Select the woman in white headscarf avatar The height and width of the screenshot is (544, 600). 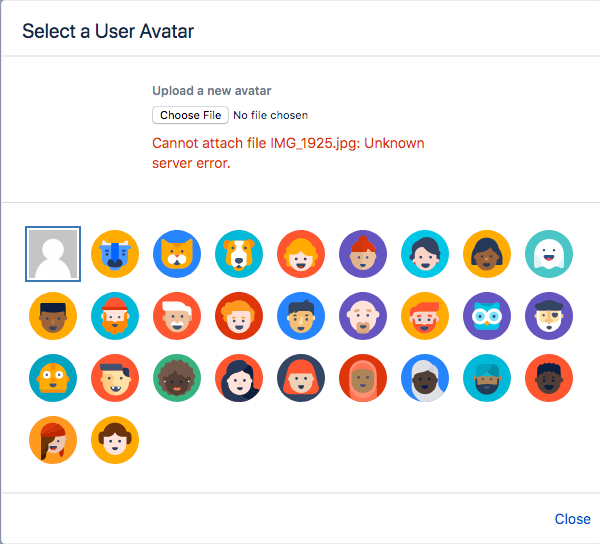425,378
